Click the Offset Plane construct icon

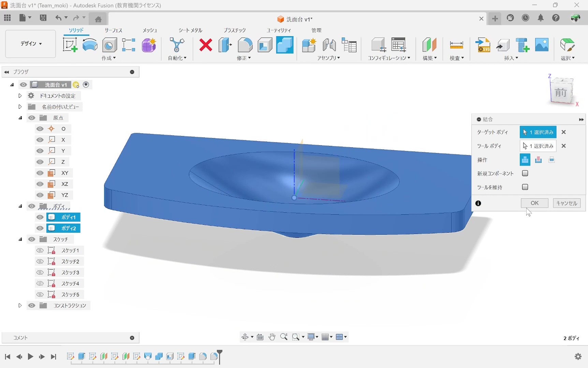coord(429,45)
